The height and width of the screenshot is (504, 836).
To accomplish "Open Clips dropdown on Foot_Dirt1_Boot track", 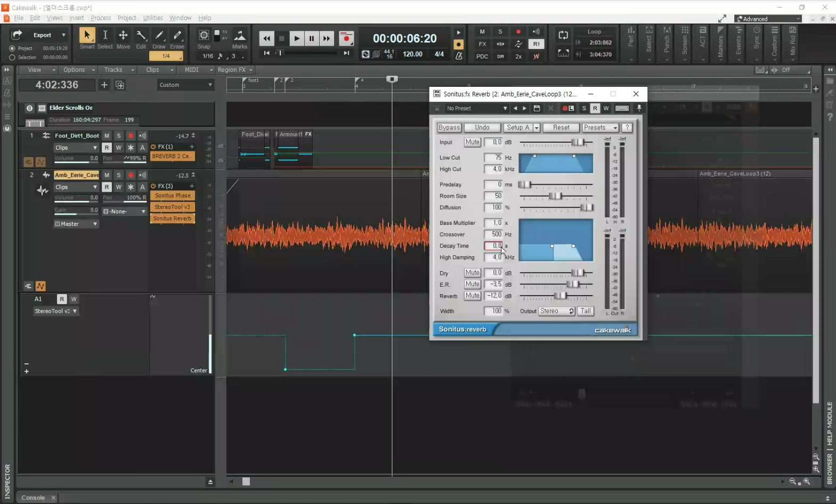I will point(76,148).
